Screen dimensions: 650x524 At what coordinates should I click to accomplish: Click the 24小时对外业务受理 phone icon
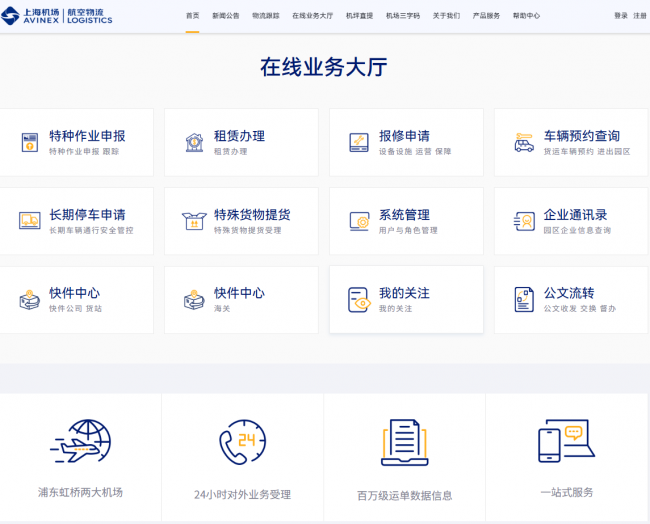(242, 442)
